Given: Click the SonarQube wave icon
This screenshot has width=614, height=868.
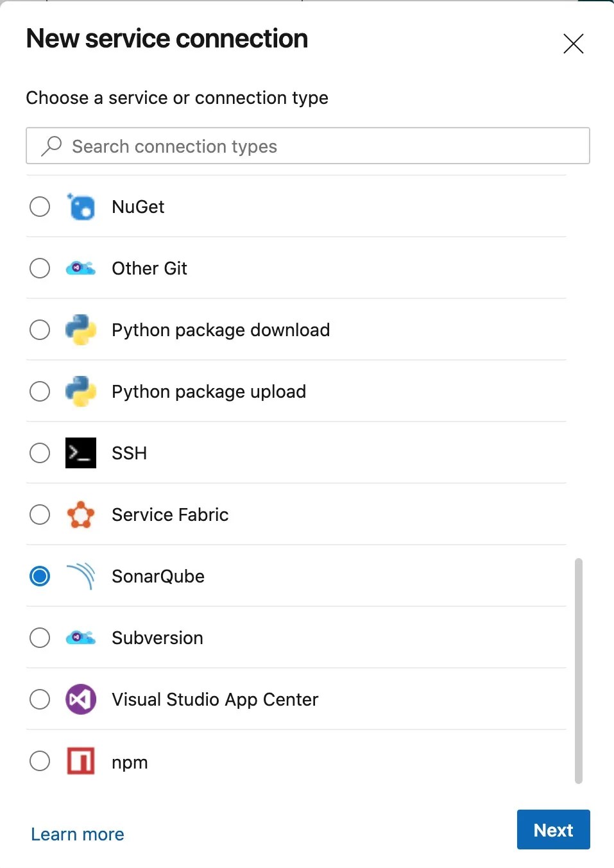Looking at the screenshot, I should [x=81, y=576].
